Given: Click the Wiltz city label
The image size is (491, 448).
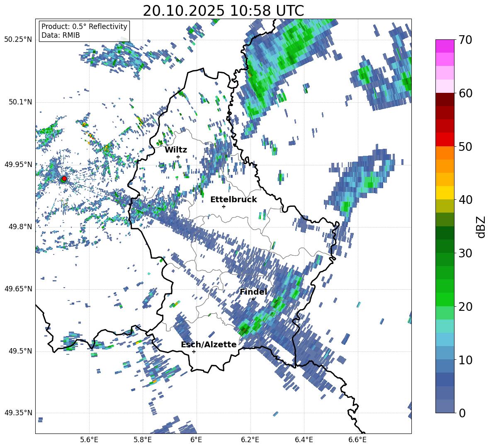Looking at the screenshot, I should [176, 150].
